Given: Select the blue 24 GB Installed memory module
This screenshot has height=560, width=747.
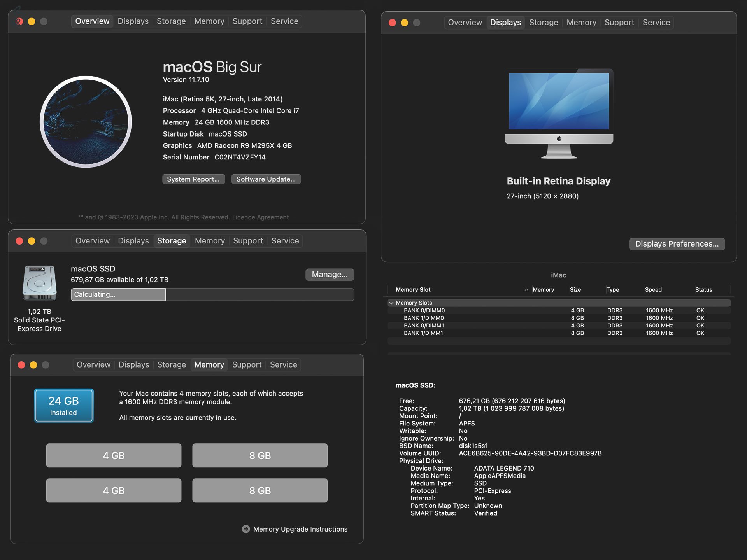Looking at the screenshot, I should tap(63, 405).
